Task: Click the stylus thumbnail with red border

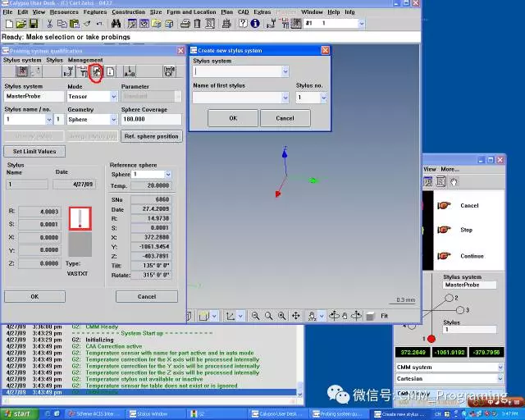Action: pos(80,218)
